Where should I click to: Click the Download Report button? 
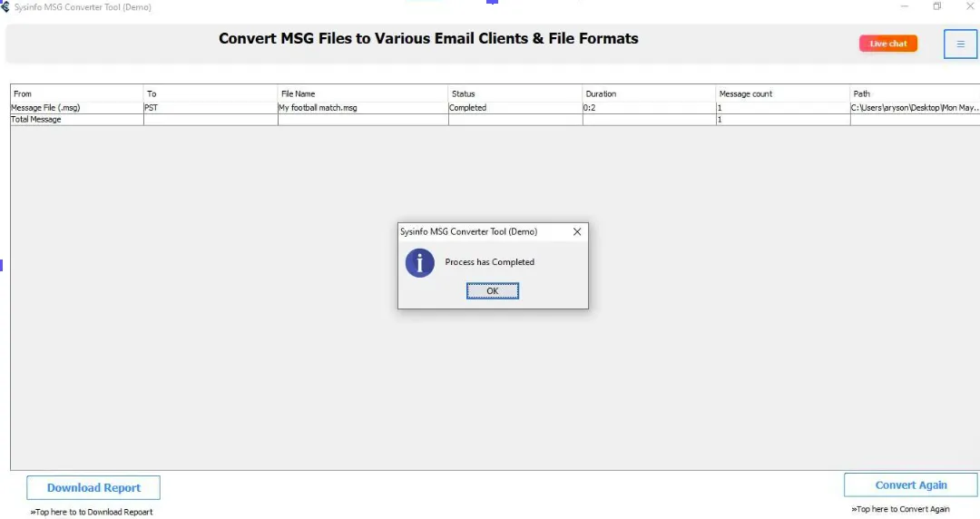93,488
